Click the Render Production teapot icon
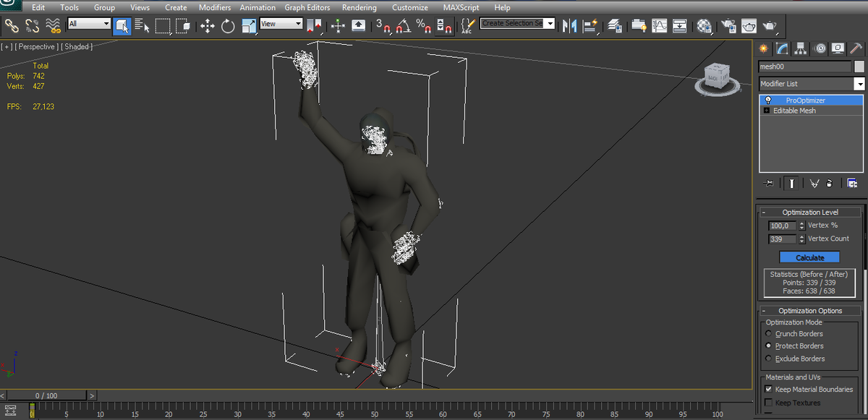This screenshot has height=420, width=868. click(770, 26)
